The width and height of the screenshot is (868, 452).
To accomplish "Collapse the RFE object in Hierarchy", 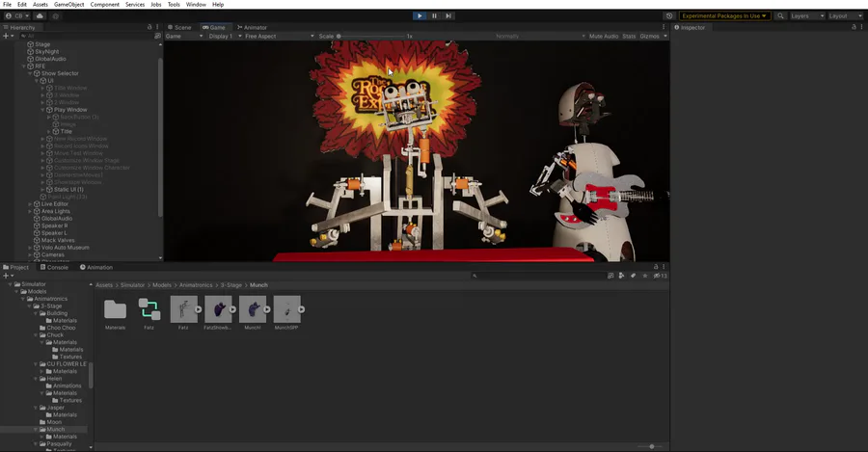I will [x=24, y=66].
